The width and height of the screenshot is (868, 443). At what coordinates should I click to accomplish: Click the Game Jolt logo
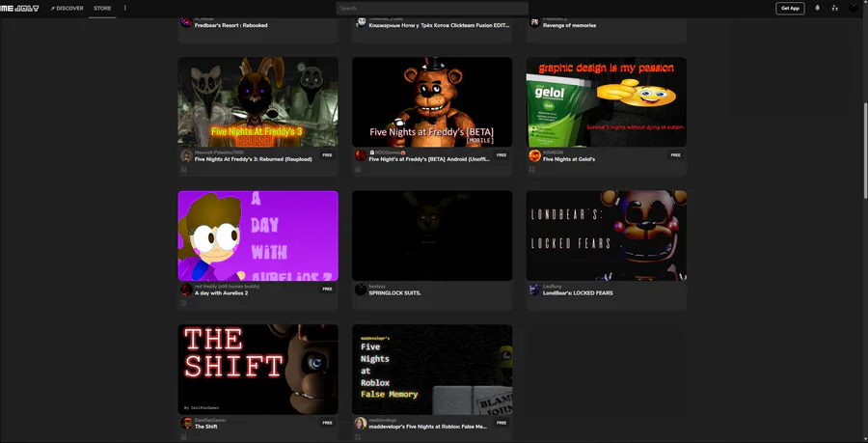(x=19, y=9)
